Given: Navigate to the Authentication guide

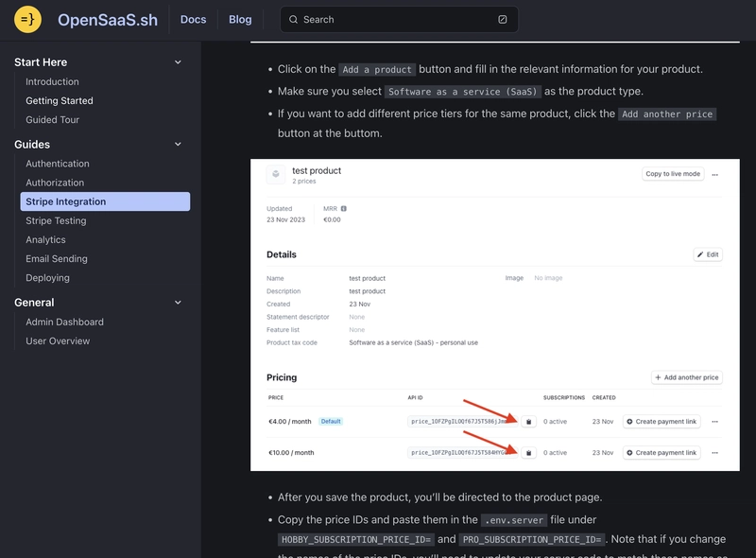Looking at the screenshot, I should point(58,164).
